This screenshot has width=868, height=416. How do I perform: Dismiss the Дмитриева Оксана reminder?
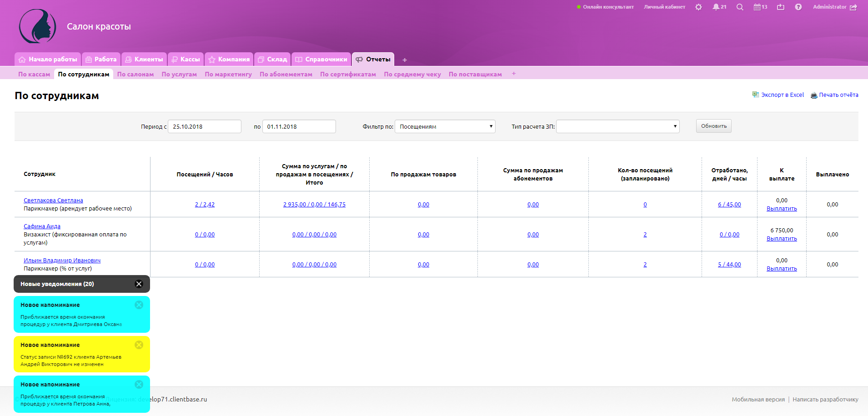pyautogui.click(x=139, y=305)
